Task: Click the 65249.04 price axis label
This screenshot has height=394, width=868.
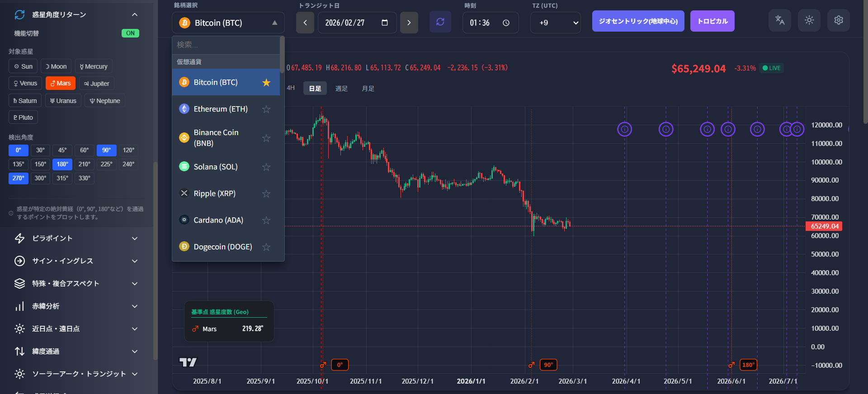Action: coord(824,226)
